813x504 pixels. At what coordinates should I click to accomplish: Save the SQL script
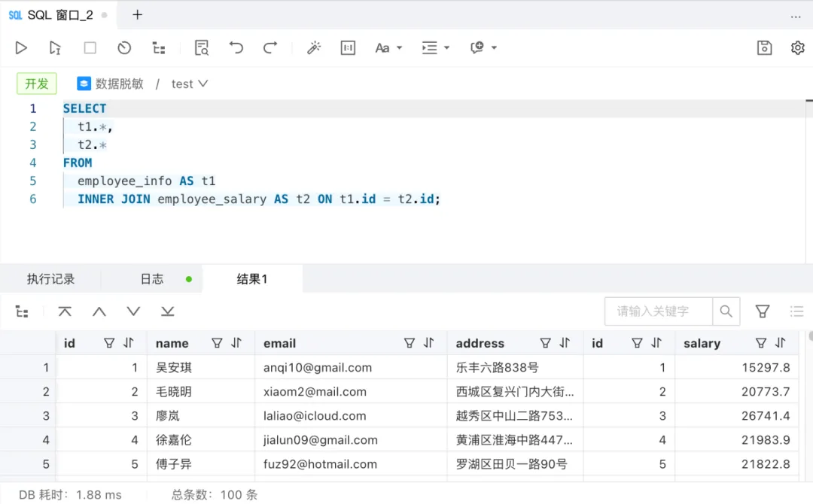(764, 47)
